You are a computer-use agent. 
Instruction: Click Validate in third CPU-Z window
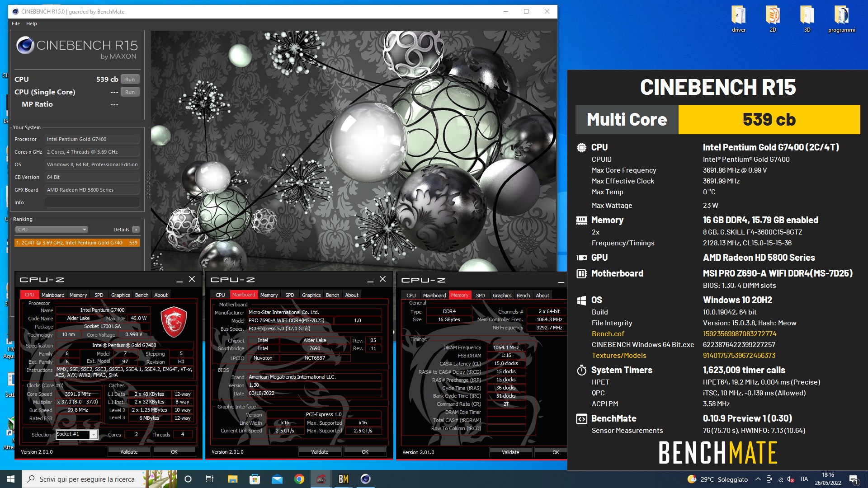click(510, 452)
